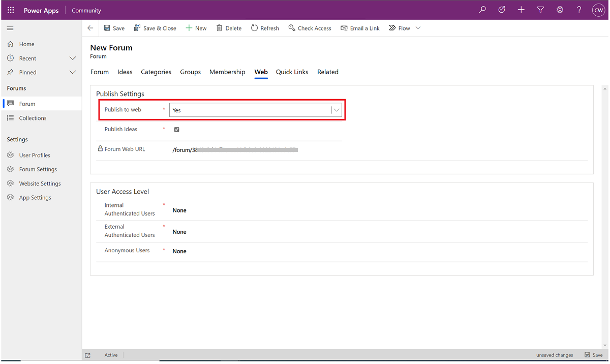Screen dimensions: 610x364
Task: Expand the Flow dropdown chevron
Action: coord(418,28)
